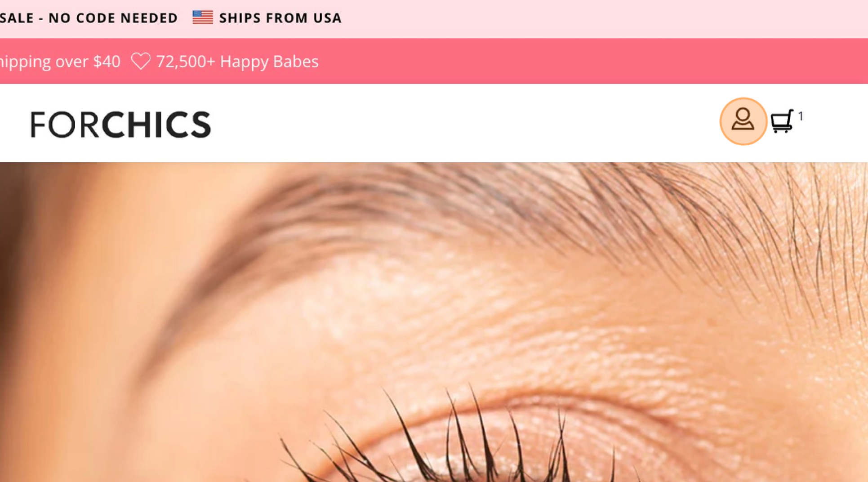The image size is (868, 482).
Task: Open the shopping cart icon
Action: tap(782, 121)
